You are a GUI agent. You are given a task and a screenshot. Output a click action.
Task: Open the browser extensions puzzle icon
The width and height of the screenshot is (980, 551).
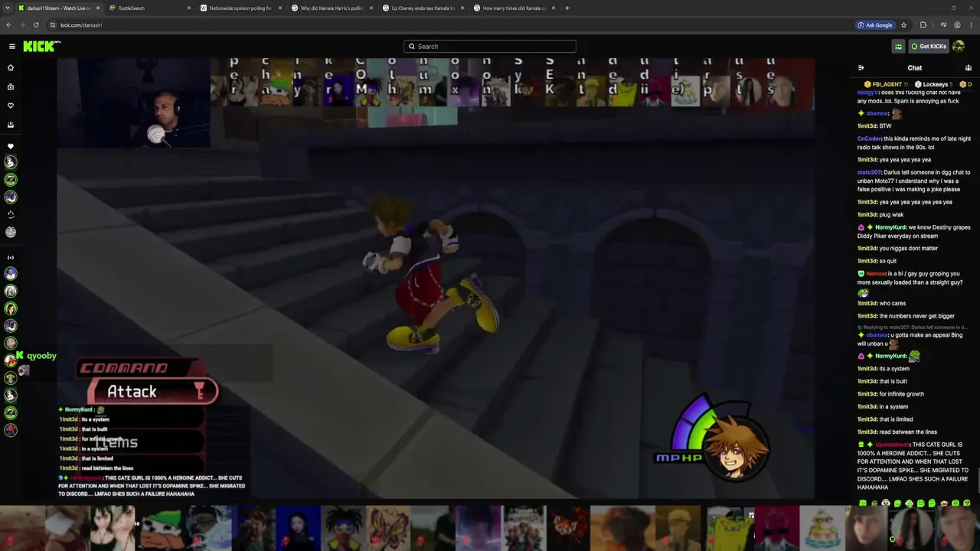(x=923, y=24)
